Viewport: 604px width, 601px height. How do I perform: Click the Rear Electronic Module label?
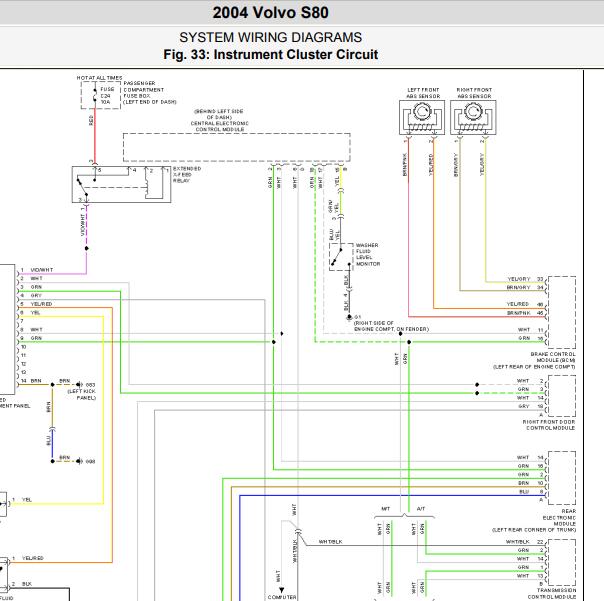[x=534, y=520]
